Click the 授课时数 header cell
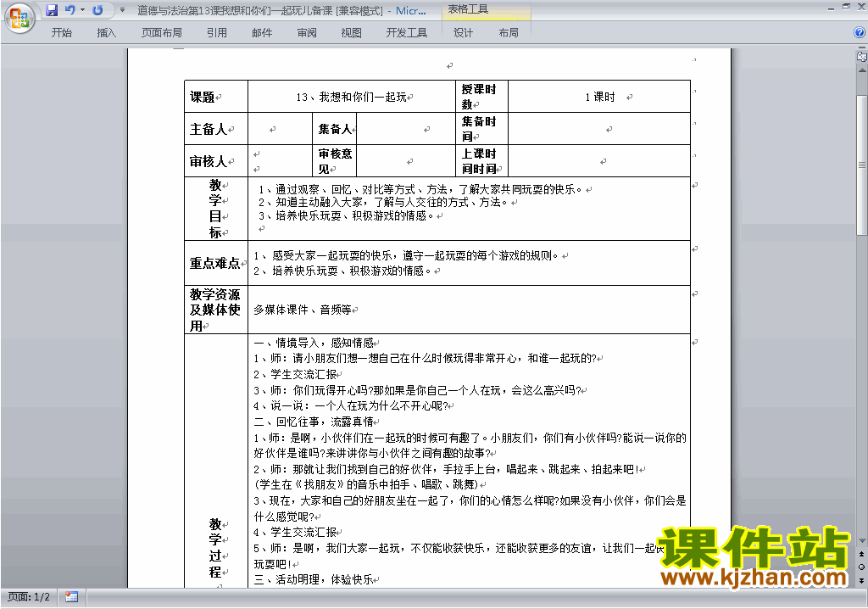This screenshot has width=868, height=609. [x=481, y=97]
